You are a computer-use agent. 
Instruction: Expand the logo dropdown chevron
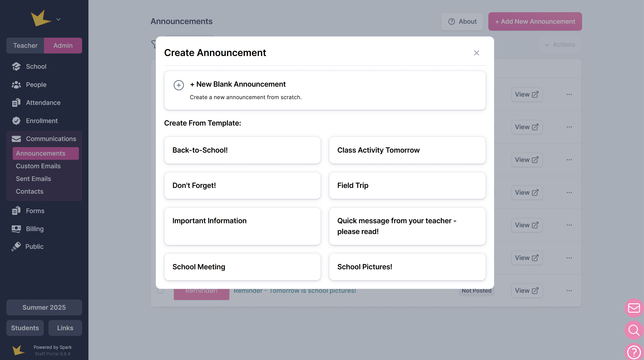click(x=59, y=19)
